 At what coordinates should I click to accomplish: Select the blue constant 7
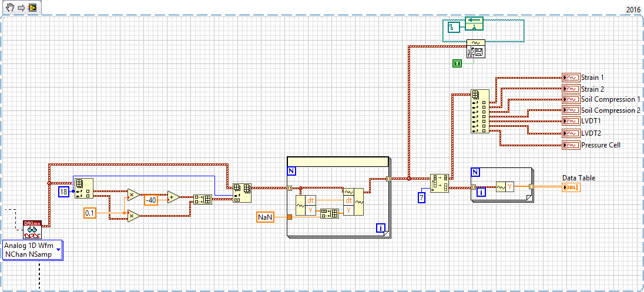pyautogui.click(x=421, y=198)
